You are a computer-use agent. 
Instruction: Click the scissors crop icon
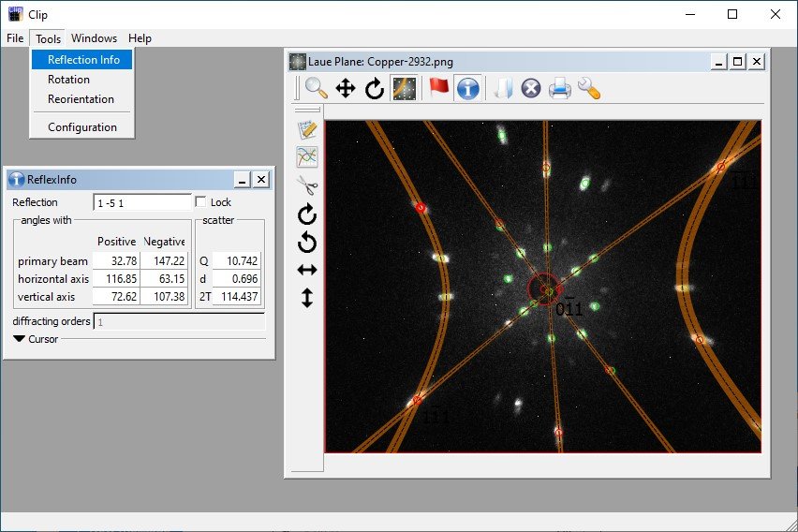click(x=307, y=185)
